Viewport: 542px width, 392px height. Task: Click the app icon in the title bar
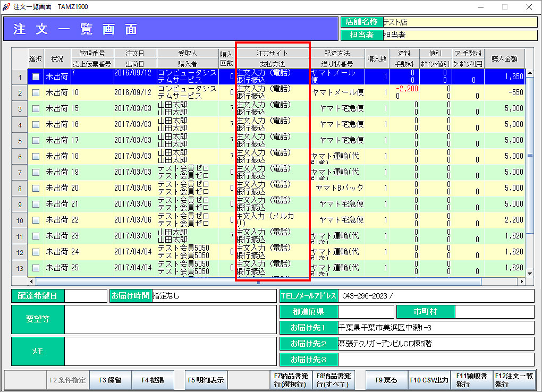click(x=6, y=6)
